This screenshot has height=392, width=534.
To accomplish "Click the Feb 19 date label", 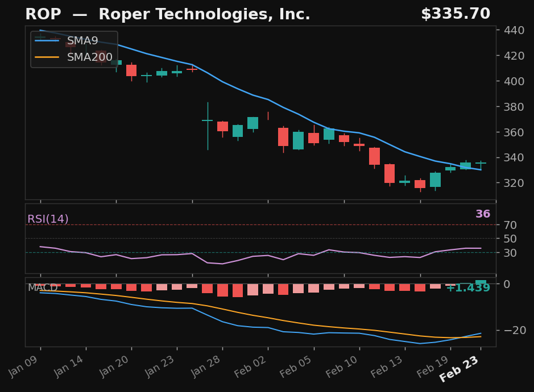I will (433, 367).
